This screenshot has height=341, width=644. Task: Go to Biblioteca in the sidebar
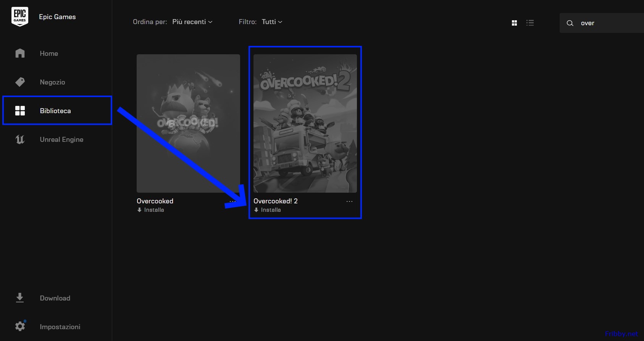[55, 111]
